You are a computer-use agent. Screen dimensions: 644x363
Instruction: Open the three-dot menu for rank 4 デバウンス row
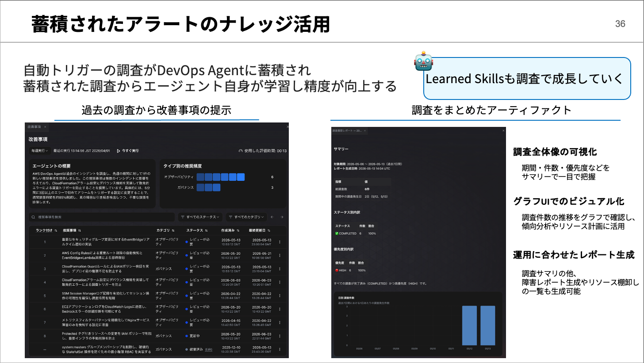pos(280,282)
